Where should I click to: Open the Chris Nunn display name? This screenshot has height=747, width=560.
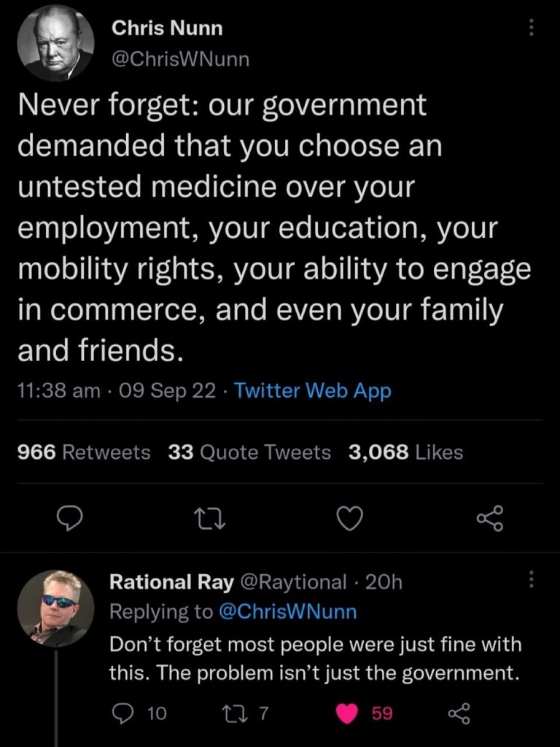167,28
